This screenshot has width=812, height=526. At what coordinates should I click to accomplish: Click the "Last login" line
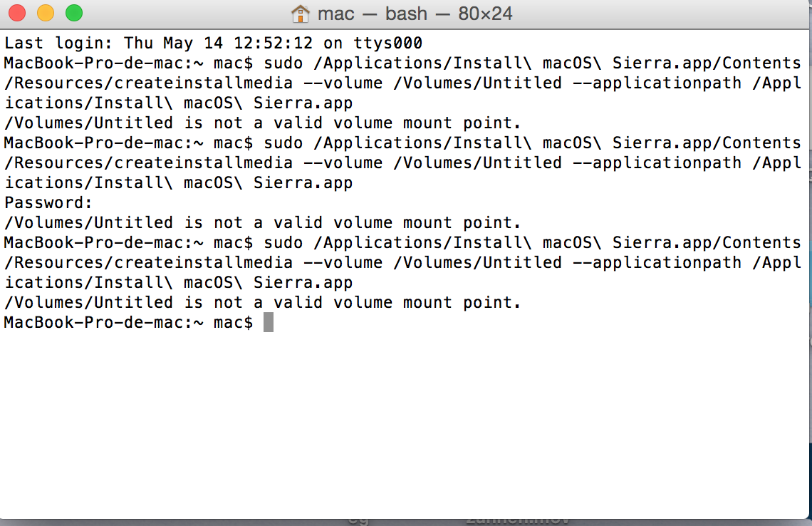click(214, 43)
